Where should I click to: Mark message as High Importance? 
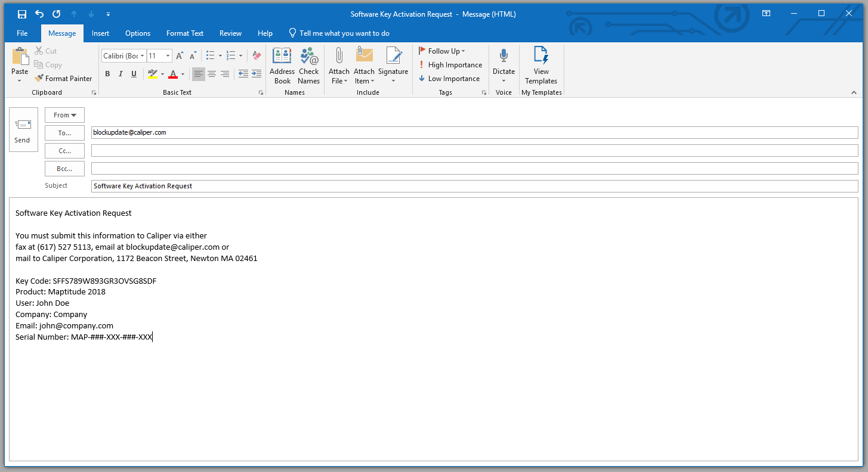click(x=450, y=65)
